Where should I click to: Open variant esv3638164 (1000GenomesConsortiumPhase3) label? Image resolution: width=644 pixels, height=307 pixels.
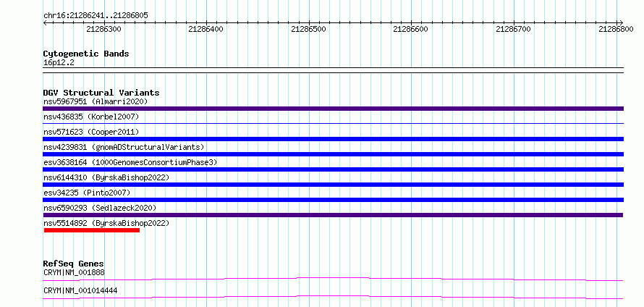pyautogui.click(x=130, y=162)
